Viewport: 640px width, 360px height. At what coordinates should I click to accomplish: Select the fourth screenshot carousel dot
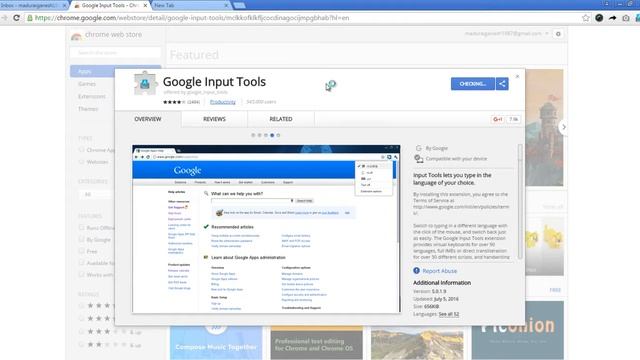(x=272, y=135)
